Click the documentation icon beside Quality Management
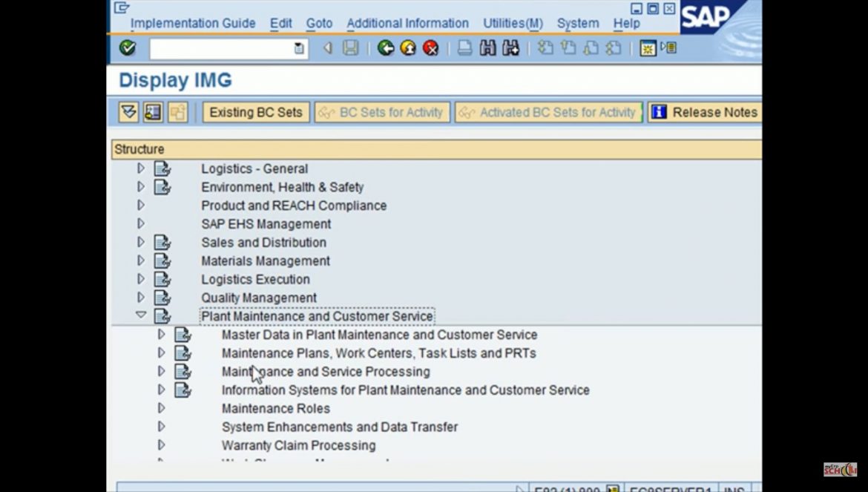Viewport: 868px width, 492px height. click(163, 298)
